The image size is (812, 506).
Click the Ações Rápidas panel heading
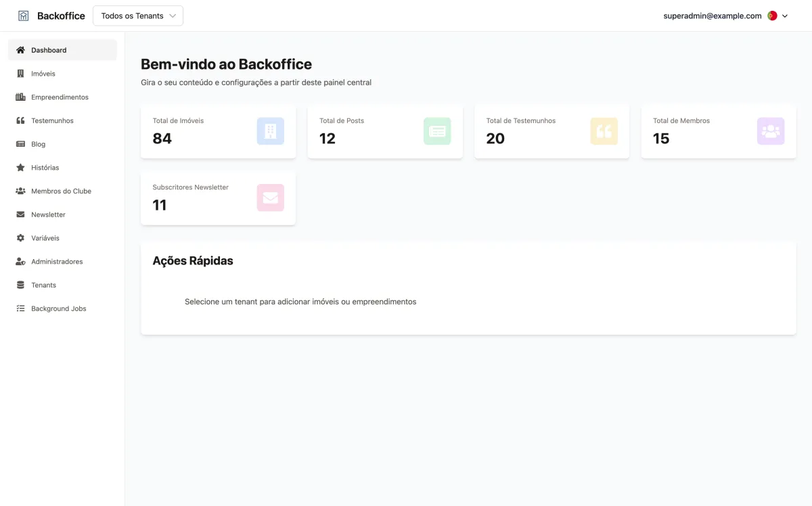click(x=193, y=260)
